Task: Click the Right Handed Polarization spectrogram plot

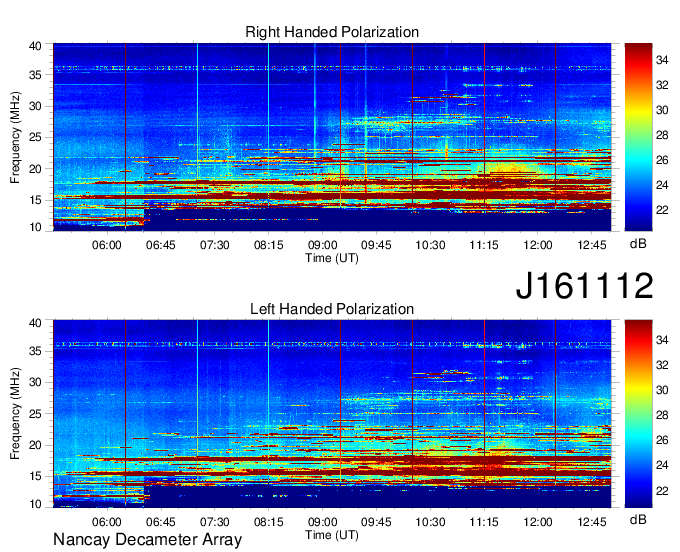Action: pos(332,137)
